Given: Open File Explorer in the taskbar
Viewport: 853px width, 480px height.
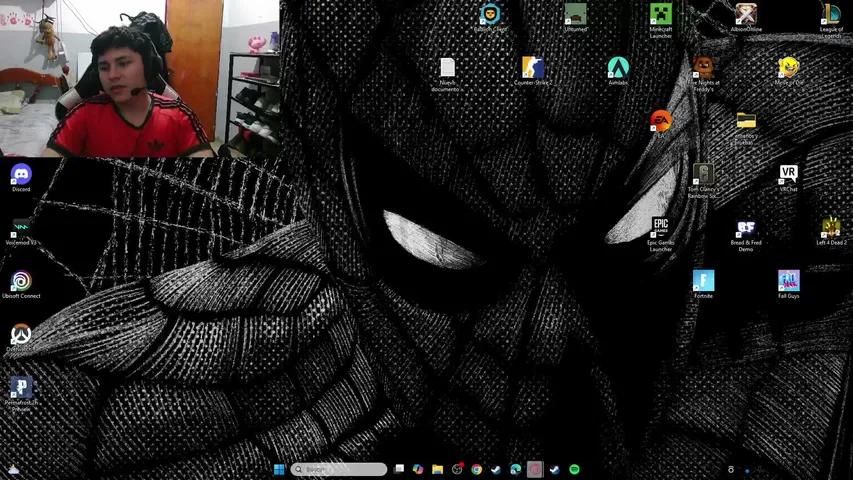Looking at the screenshot, I should tap(437, 469).
